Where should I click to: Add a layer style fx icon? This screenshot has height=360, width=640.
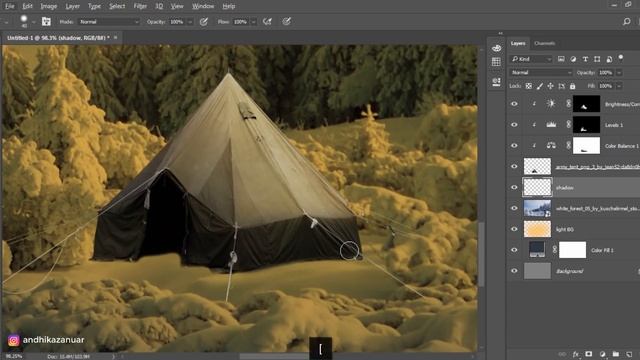pos(576,354)
